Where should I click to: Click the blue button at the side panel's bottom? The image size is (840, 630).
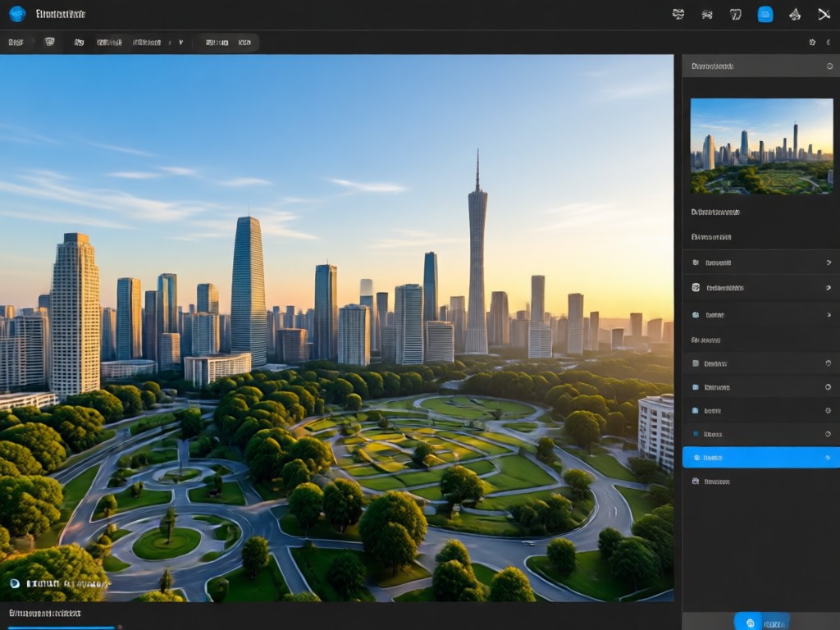(x=760, y=623)
